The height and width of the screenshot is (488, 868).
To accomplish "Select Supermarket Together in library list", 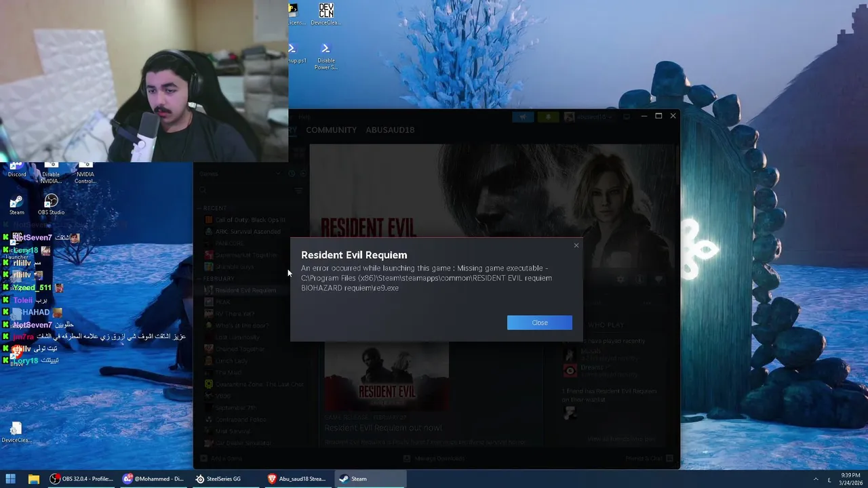I will pos(241,255).
